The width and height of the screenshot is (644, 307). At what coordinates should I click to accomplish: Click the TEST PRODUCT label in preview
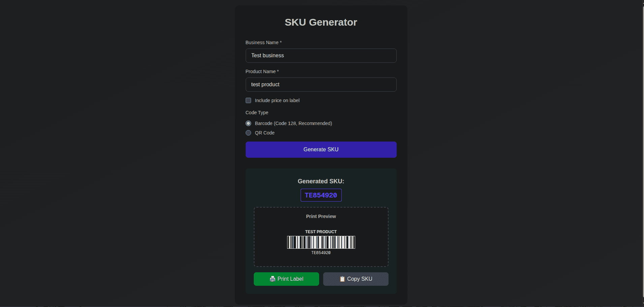320,232
